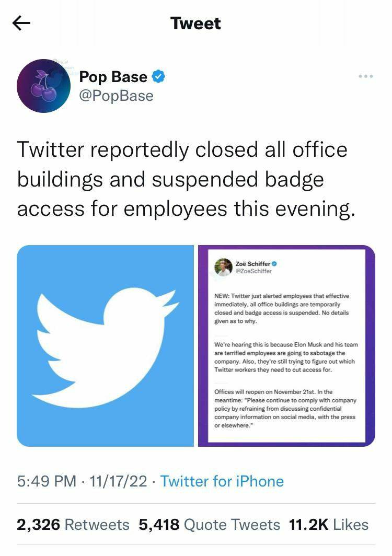
Task: View the 11.2K Likes list
Action: click(329, 525)
